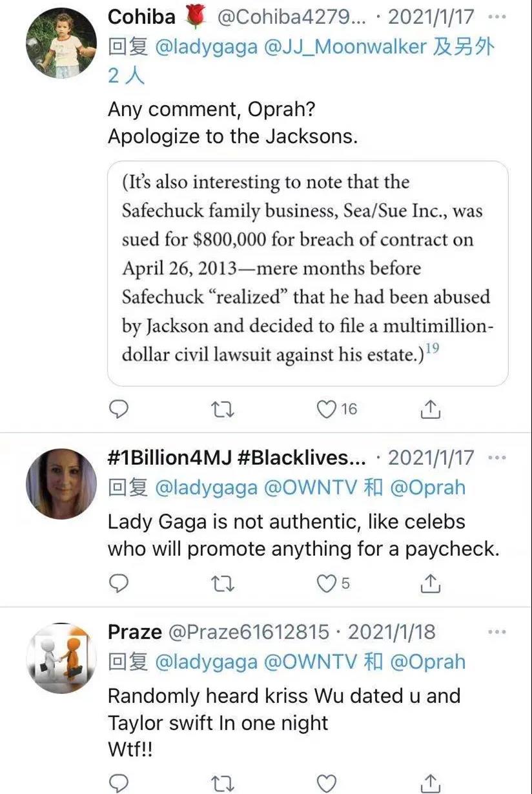Open more options on #1Billion4MJ tweet
Screen dimensions: 532x794
tap(497, 458)
